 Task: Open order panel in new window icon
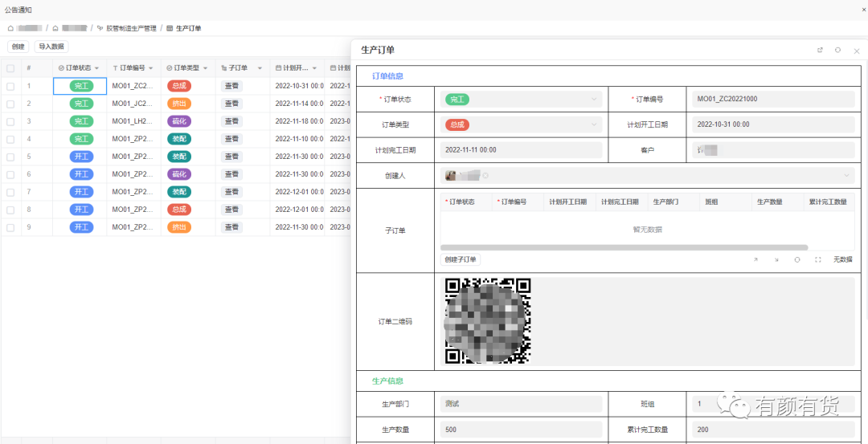click(820, 50)
